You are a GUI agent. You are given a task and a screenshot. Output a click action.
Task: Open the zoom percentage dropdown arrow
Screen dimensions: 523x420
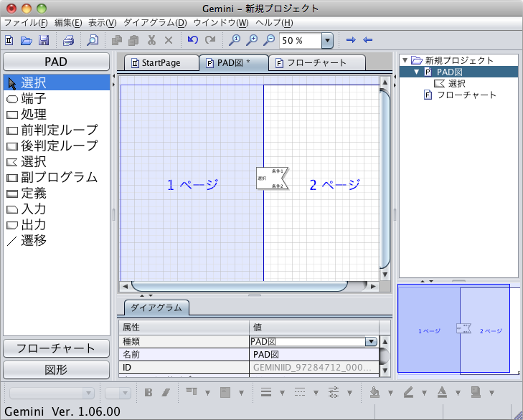[x=328, y=41]
